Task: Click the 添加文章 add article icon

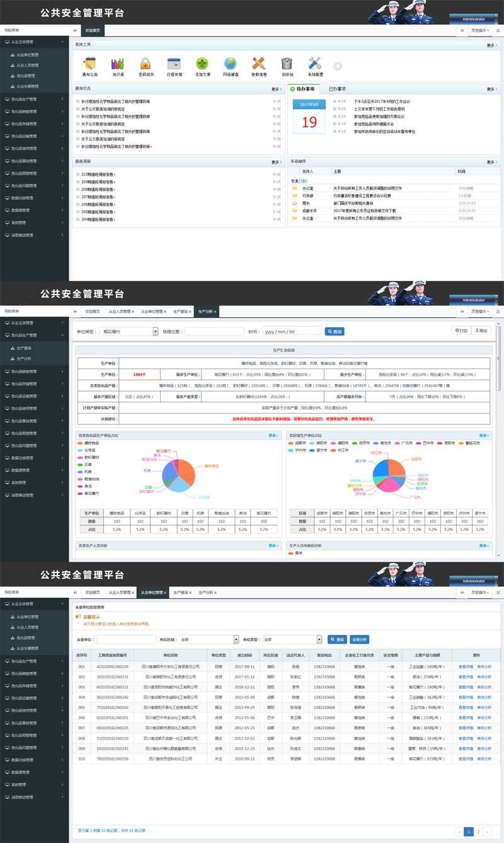Action: pyautogui.click(x=202, y=64)
